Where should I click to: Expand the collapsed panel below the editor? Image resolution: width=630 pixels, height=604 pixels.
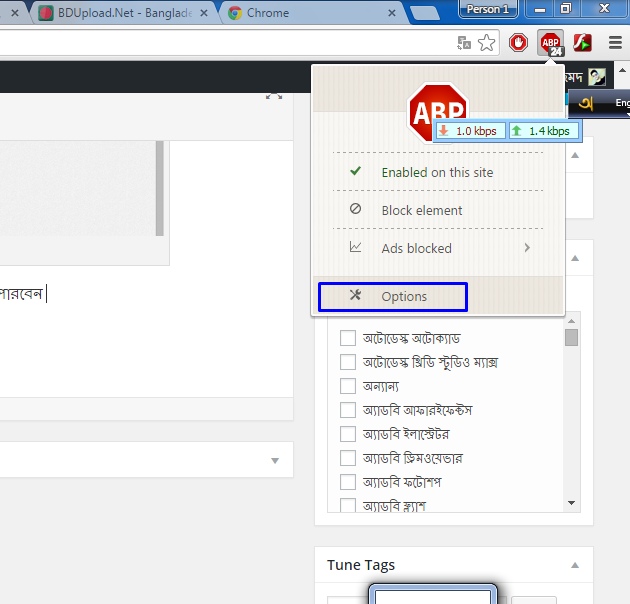tap(275, 461)
